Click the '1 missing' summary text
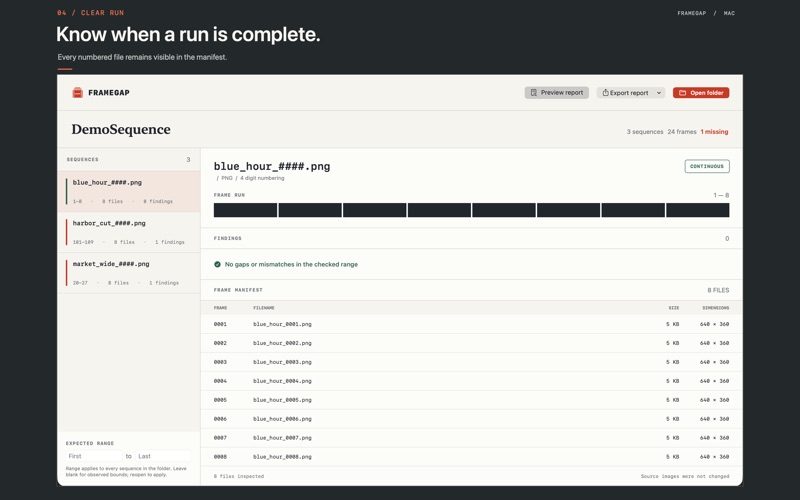 point(714,132)
